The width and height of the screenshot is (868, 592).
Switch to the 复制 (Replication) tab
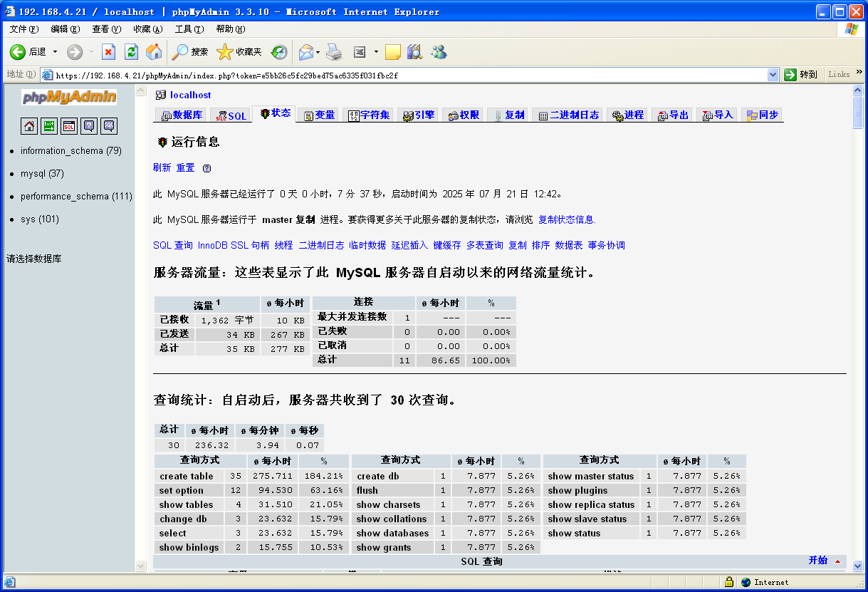click(508, 115)
